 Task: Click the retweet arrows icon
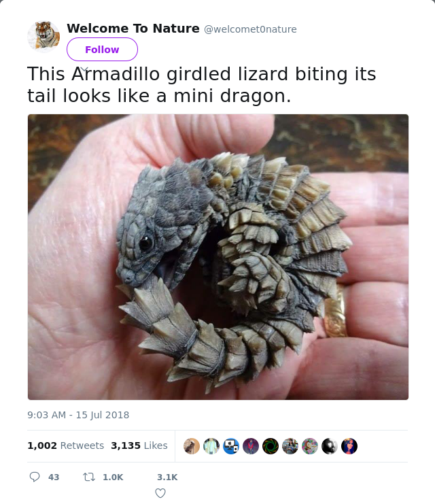[x=89, y=477]
